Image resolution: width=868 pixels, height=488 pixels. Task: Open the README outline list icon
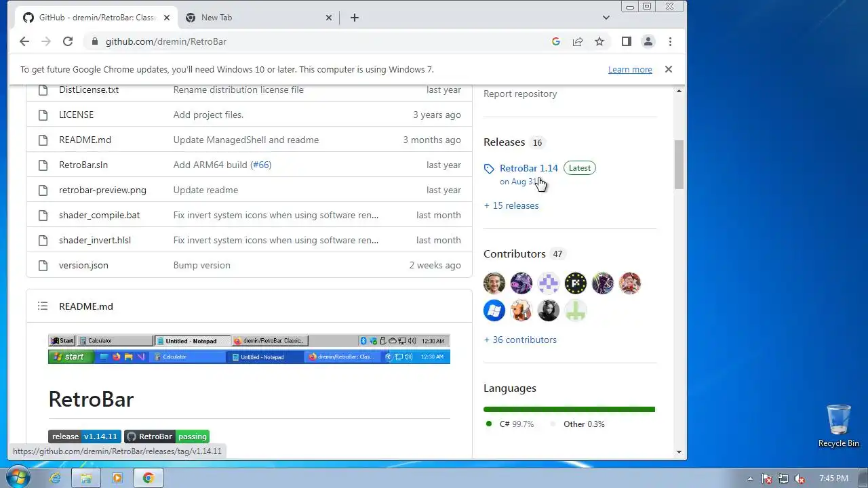coord(43,306)
